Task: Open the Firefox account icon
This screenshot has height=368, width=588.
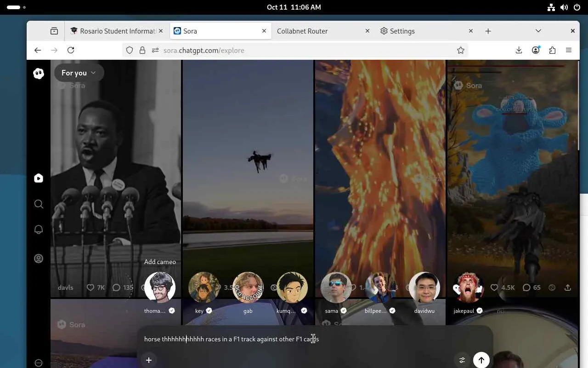Action: point(536,50)
